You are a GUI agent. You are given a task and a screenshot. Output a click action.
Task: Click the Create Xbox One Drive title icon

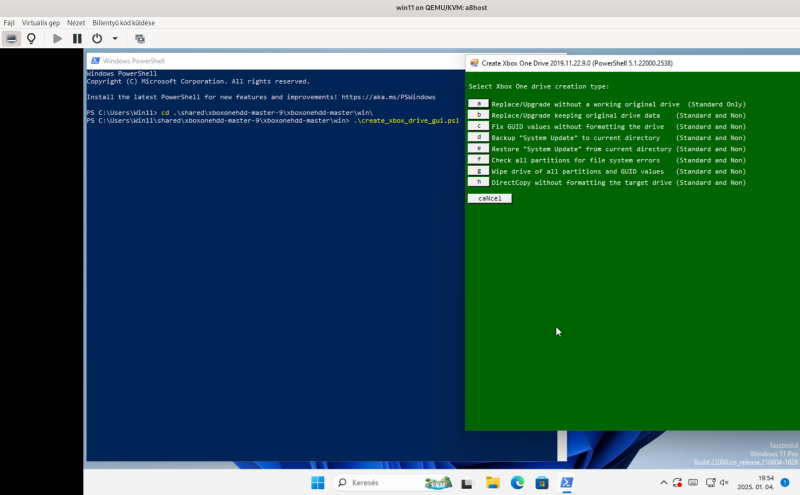coord(474,63)
